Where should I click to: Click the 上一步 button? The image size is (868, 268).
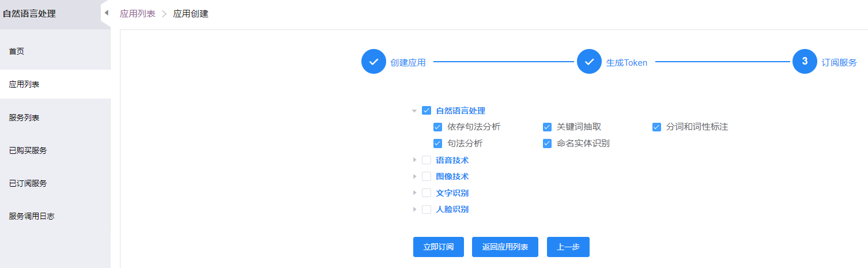568,247
